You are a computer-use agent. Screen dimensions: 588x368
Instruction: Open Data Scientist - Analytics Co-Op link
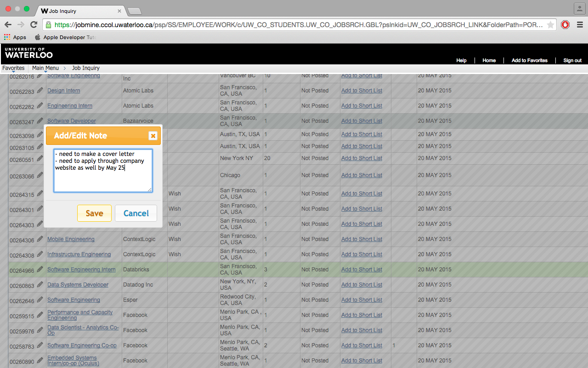tap(83, 330)
